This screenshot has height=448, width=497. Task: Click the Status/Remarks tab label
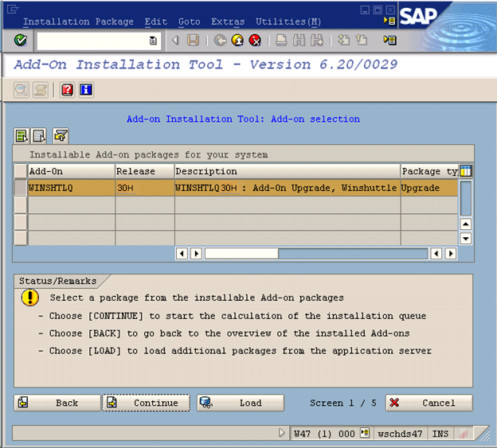(57, 281)
